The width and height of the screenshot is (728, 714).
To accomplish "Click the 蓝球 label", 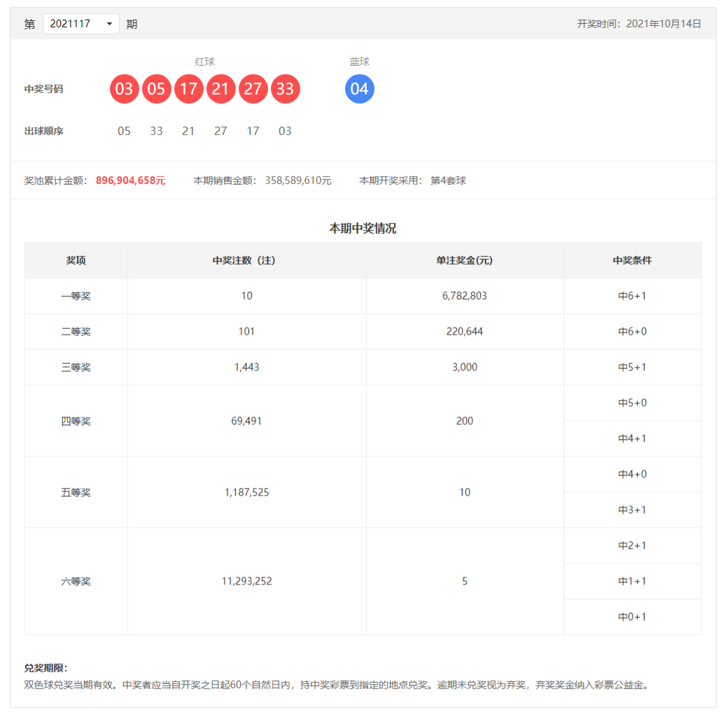I will click(359, 62).
